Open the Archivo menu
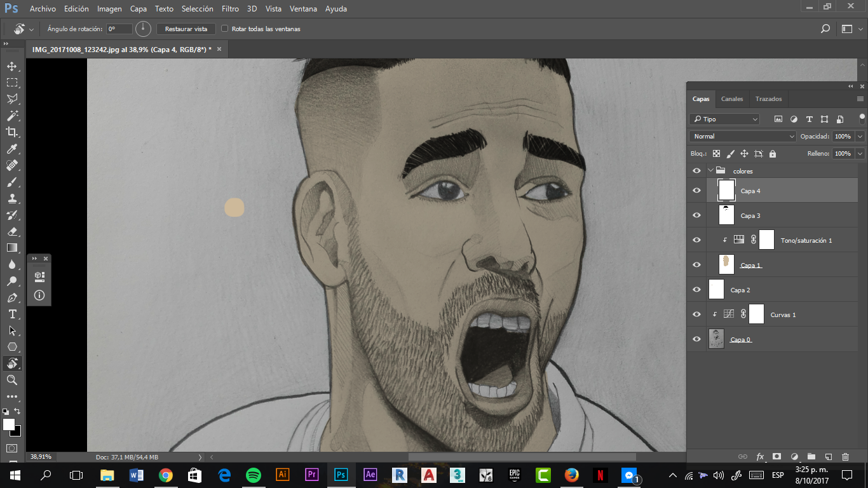The width and height of the screenshot is (868, 488). pos(43,9)
